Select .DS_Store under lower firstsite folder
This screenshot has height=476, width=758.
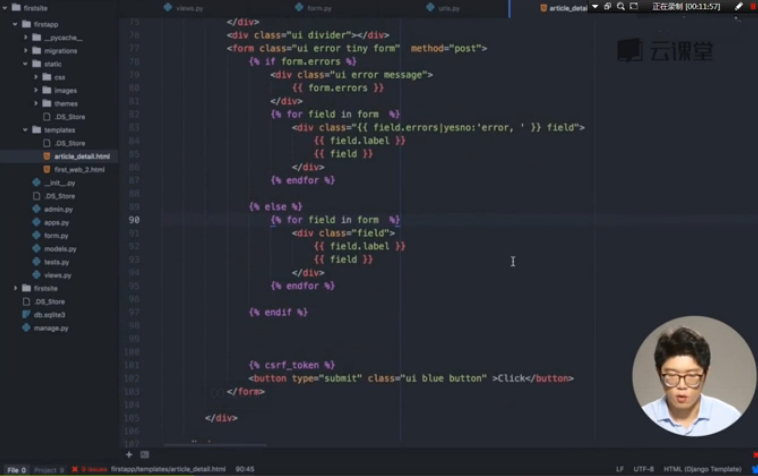(49, 302)
